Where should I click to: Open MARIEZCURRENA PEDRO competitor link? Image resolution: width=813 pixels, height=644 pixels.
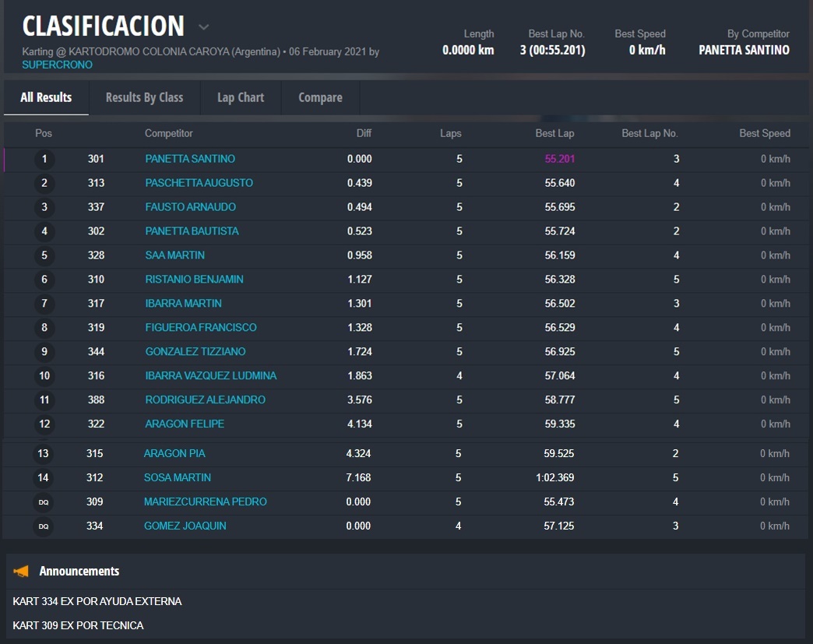point(205,502)
